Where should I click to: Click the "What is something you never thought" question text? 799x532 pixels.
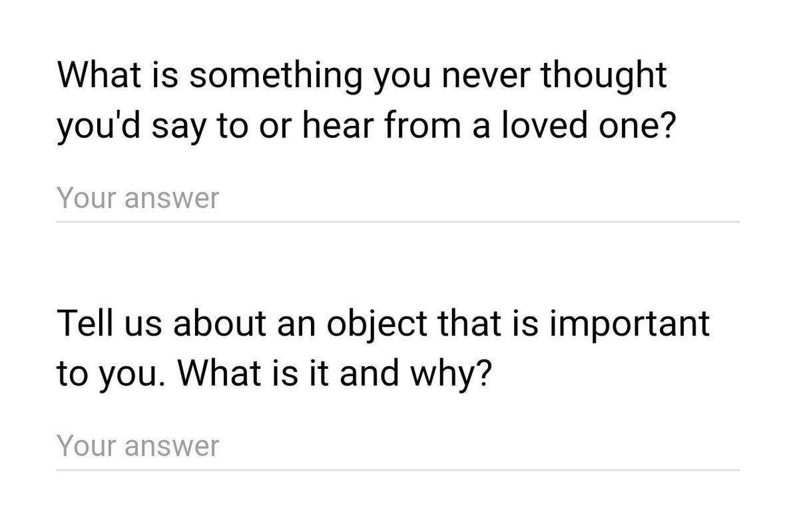pos(362,75)
